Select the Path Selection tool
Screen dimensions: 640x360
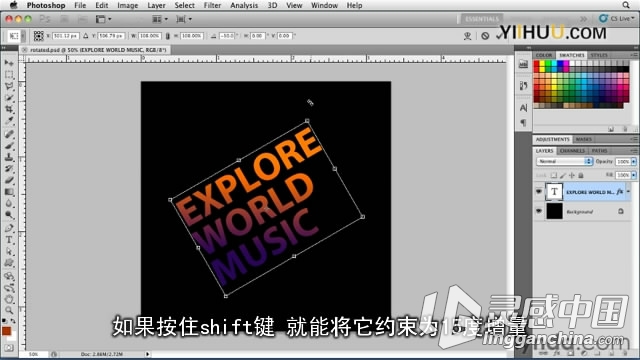pos(9,251)
